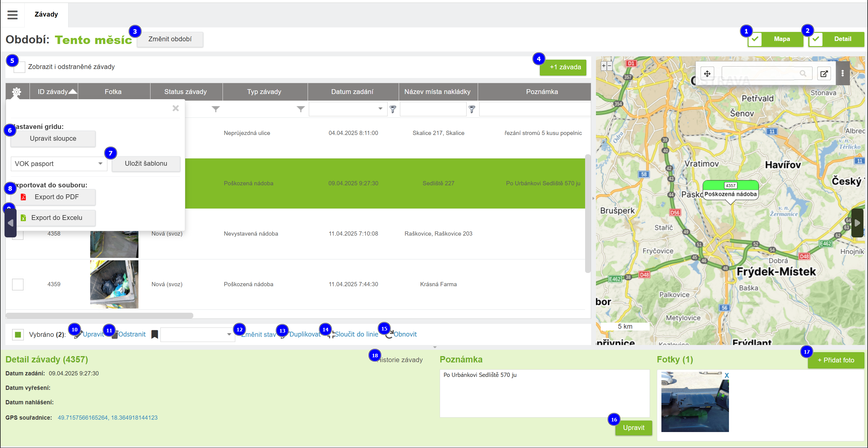Click the grid settings gear icon

17,92
